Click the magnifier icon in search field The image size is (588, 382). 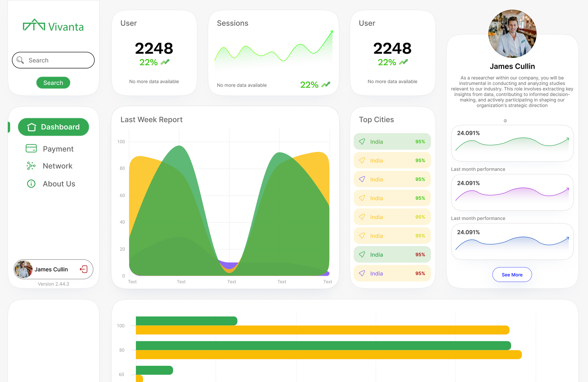coord(20,60)
